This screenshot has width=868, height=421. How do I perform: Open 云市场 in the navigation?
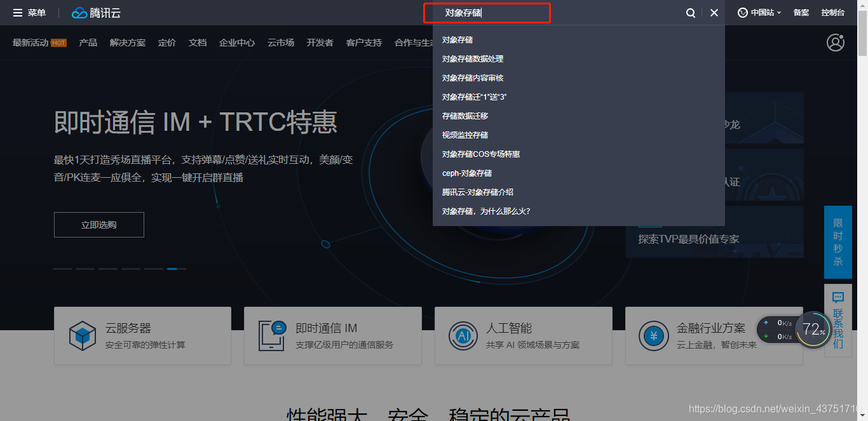tap(281, 43)
